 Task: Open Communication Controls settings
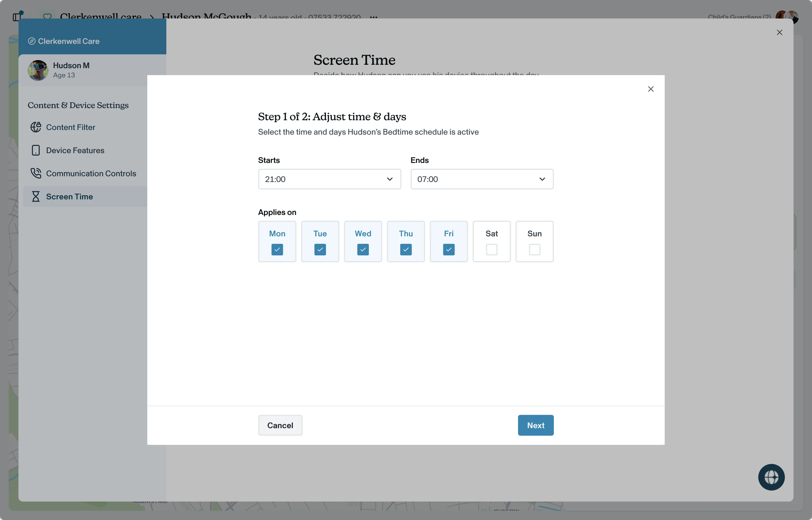click(85, 173)
